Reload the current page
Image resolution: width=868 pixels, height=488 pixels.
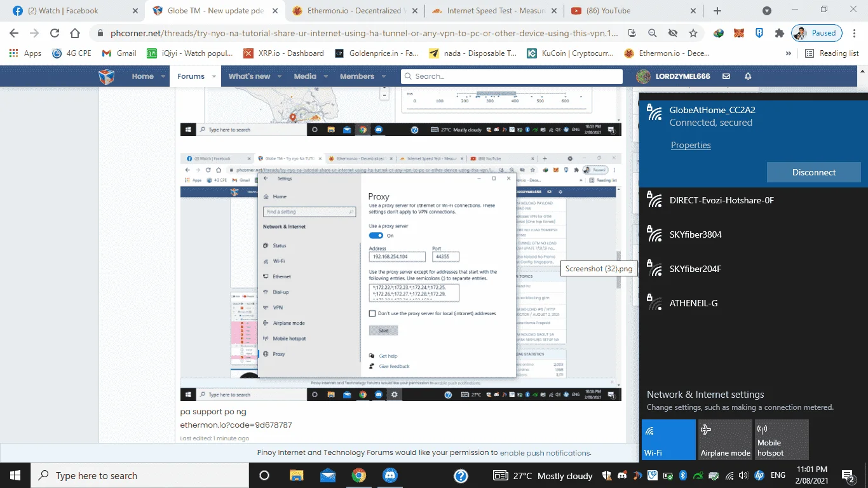(x=55, y=33)
